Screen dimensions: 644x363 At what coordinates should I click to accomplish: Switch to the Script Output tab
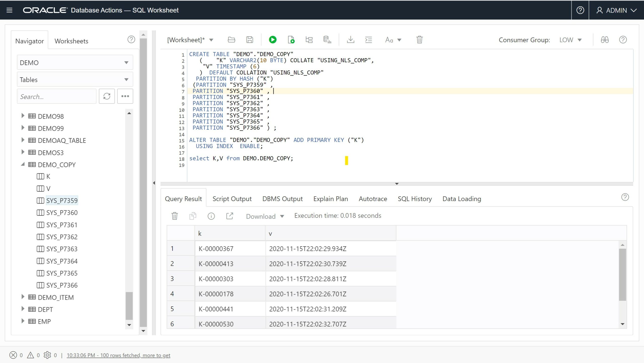click(x=232, y=199)
